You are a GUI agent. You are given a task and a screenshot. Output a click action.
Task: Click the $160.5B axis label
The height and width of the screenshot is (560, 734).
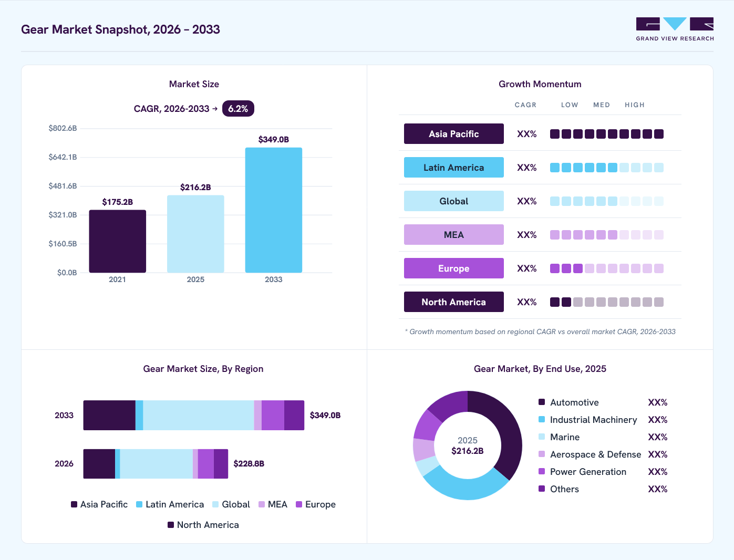tap(63, 244)
